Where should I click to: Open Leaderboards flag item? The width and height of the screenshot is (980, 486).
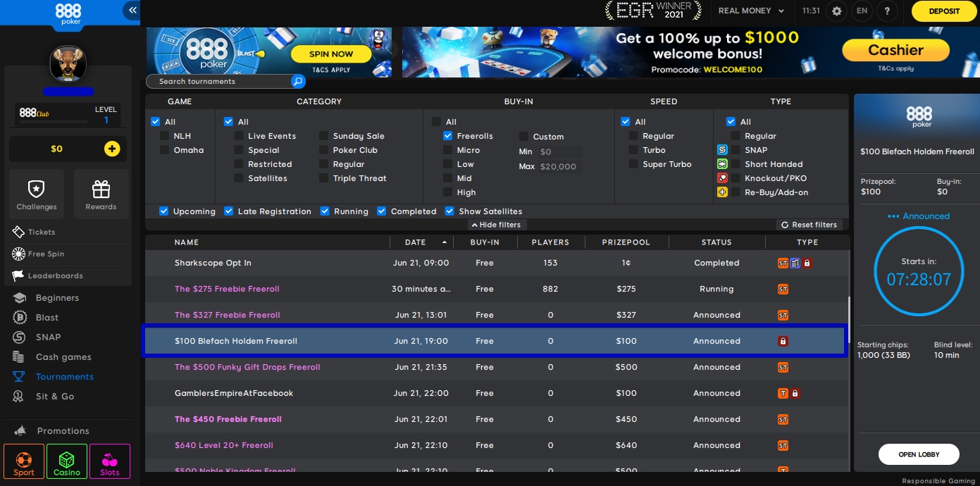(x=47, y=275)
